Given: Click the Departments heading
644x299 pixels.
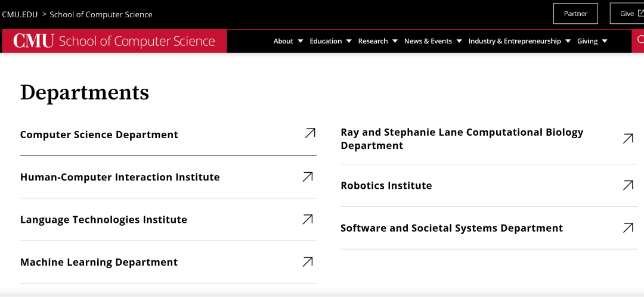Looking at the screenshot, I should click(x=85, y=92).
